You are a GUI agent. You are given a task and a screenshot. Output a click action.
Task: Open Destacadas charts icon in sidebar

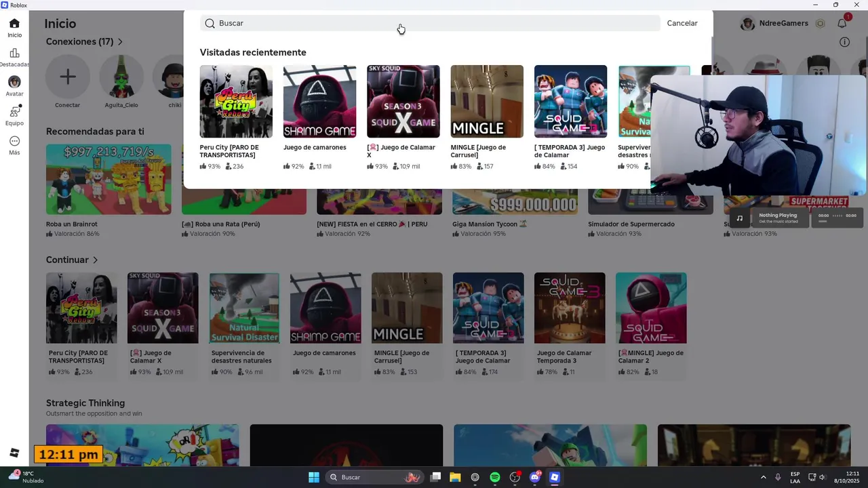[14, 57]
